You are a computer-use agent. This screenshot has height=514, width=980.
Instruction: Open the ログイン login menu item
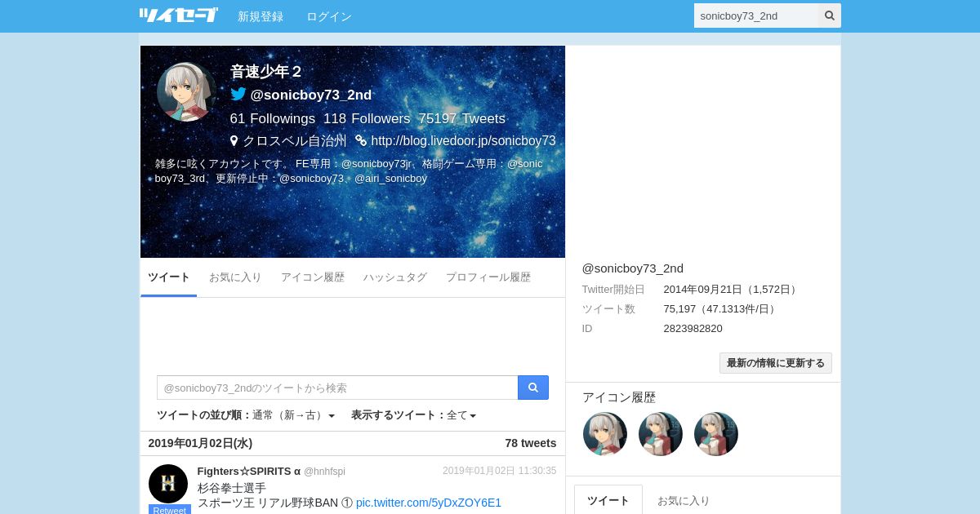click(x=329, y=16)
